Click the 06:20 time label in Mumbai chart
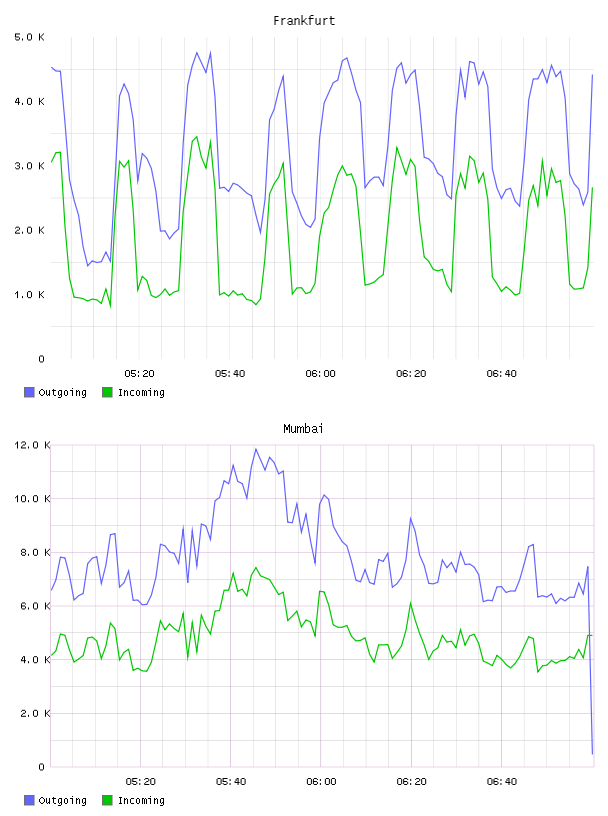 pos(411,782)
